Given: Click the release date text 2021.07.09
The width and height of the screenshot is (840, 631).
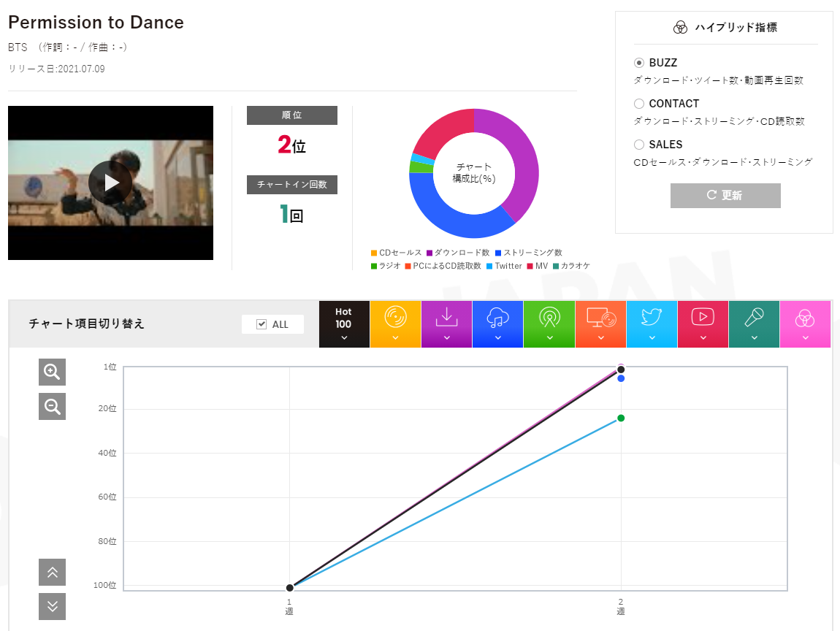Looking at the screenshot, I should pos(81,69).
